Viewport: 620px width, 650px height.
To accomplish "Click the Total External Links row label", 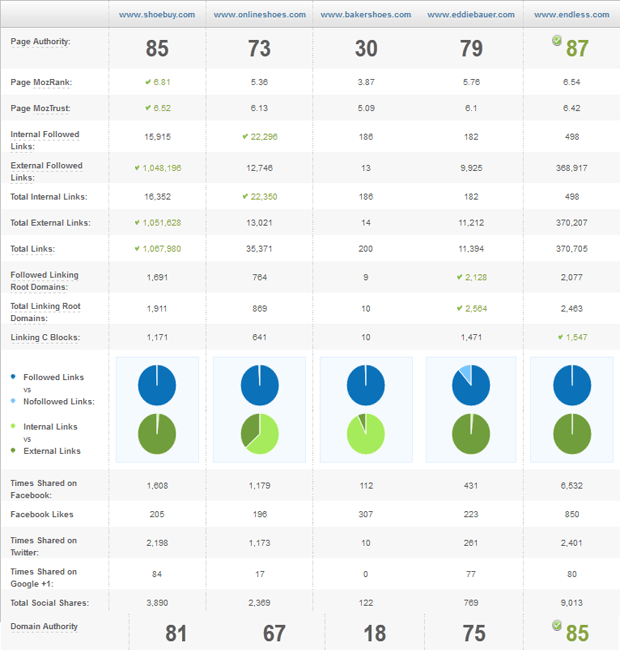I will (x=51, y=223).
